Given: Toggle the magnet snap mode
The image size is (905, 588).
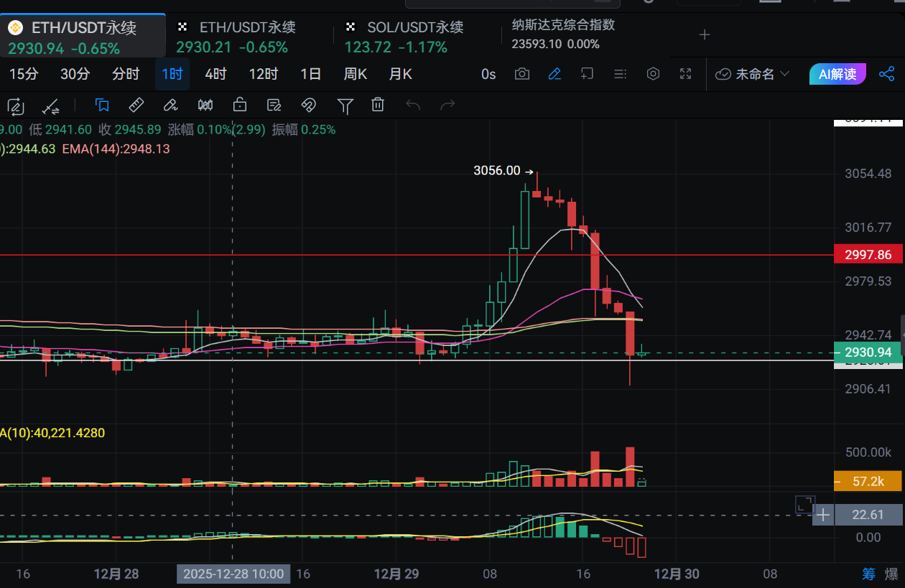Looking at the screenshot, I should tap(308, 106).
